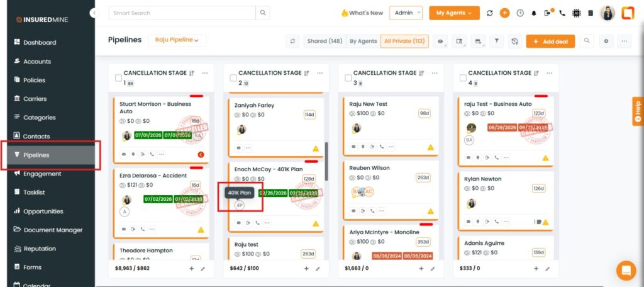Open the Rylan Newton deal card
The height and width of the screenshot is (287, 644).
[482, 179]
